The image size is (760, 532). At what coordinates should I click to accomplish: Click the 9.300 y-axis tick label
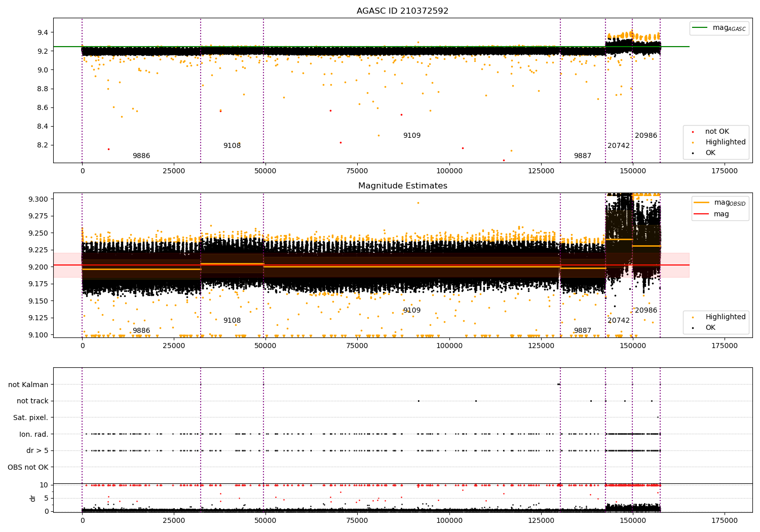(39, 199)
